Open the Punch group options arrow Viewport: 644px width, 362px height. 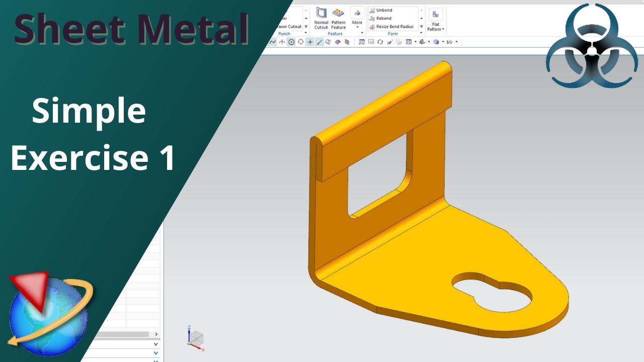click(x=306, y=33)
